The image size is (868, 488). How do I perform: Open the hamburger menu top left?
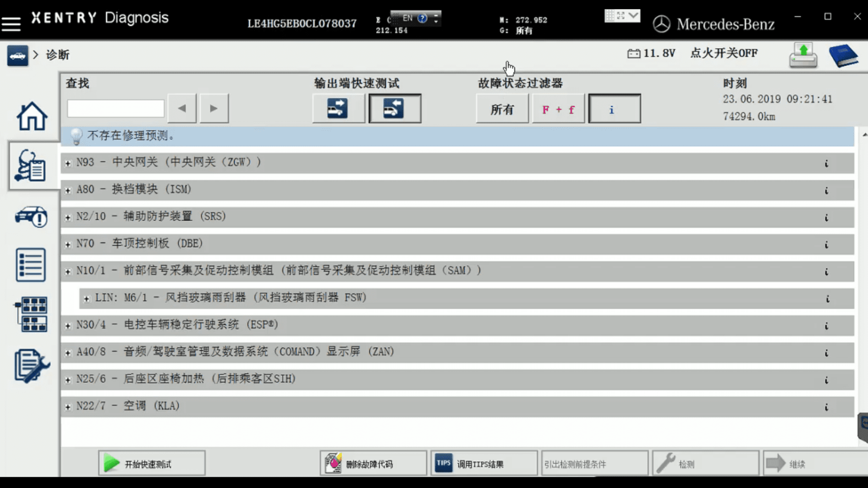[11, 23]
